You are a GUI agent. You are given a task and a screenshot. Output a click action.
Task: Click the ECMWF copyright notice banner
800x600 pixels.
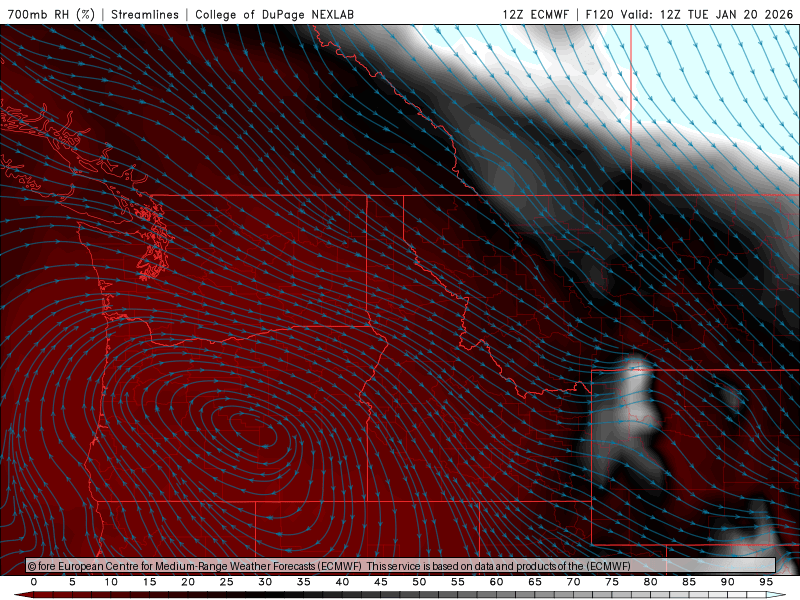pos(401,566)
